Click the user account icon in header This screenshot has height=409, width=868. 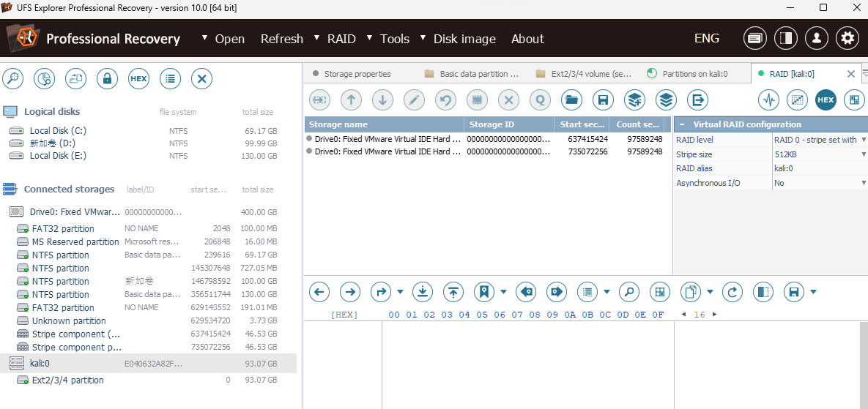tap(816, 38)
